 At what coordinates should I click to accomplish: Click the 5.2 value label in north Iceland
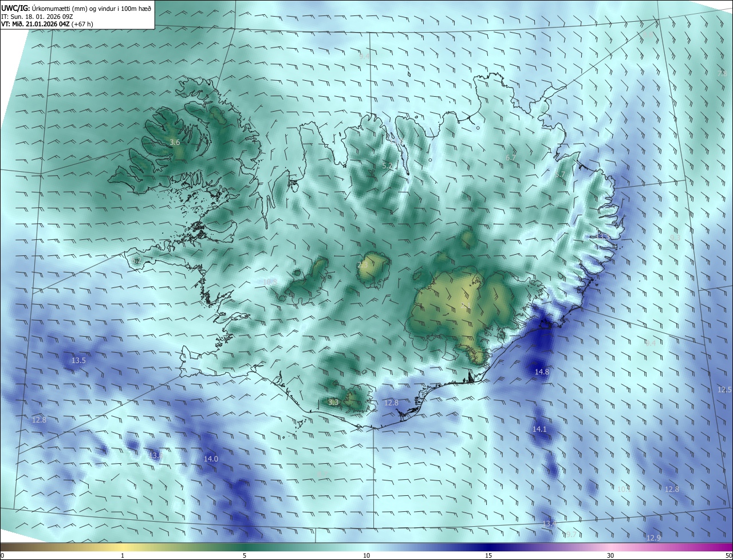coord(387,166)
